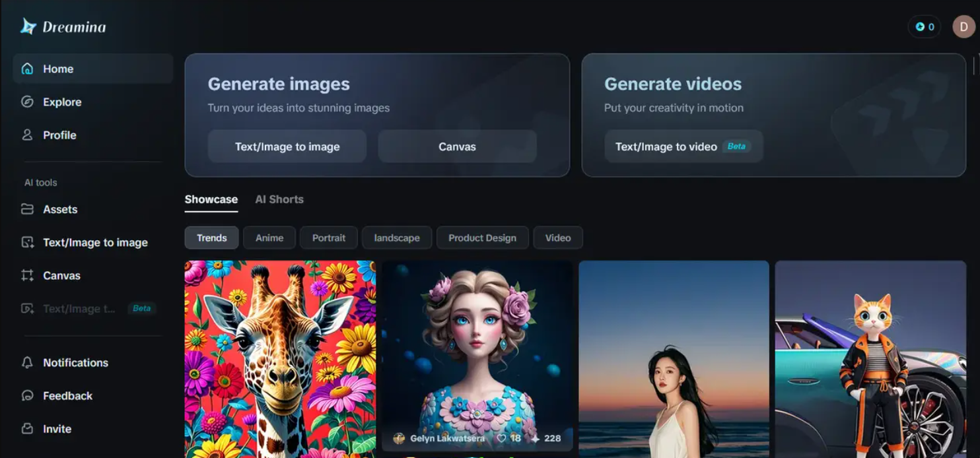Select the Trends filter
Viewport: 980px width, 458px height.
click(x=211, y=238)
